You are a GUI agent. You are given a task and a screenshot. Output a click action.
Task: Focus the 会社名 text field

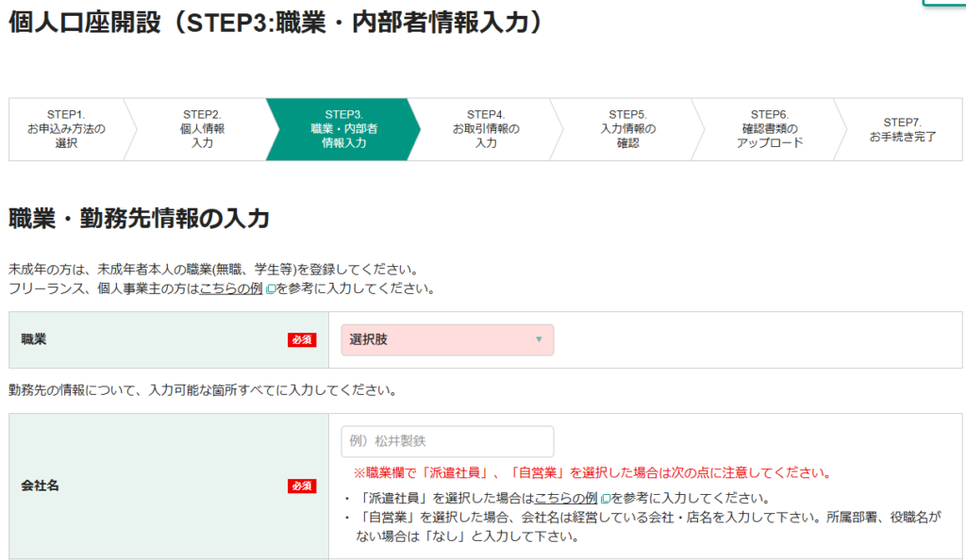click(447, 441)
